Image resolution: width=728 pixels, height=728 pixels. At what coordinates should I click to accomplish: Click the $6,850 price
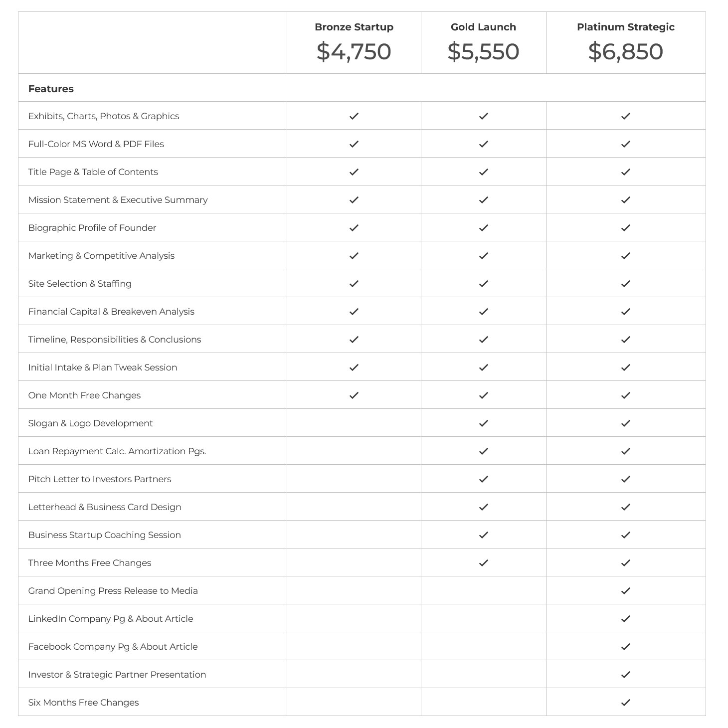click(x=626, y=52)
